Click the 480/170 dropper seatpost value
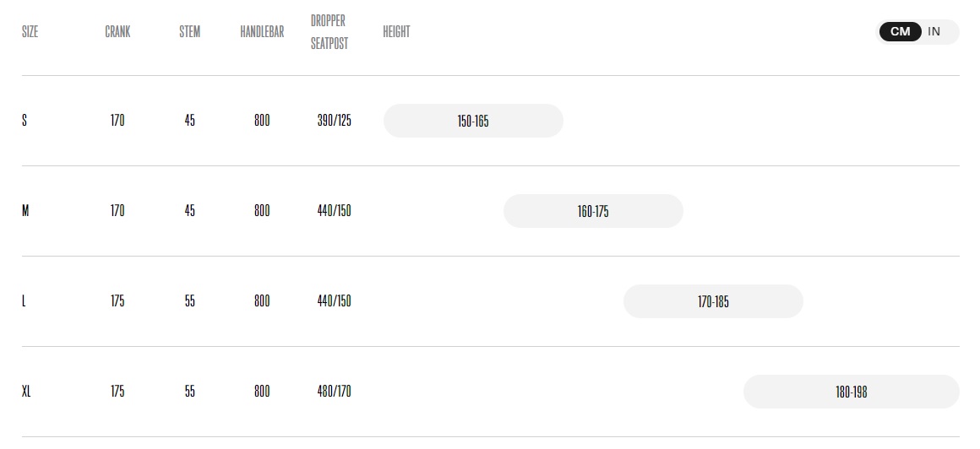 (x=335, y=392)
